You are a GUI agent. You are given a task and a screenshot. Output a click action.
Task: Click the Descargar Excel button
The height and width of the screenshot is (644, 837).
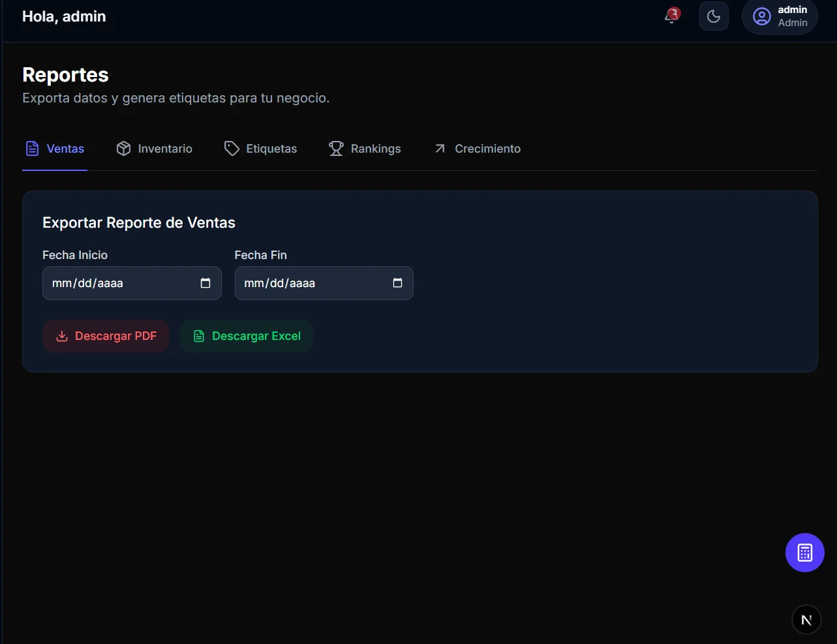click(247, 336)
